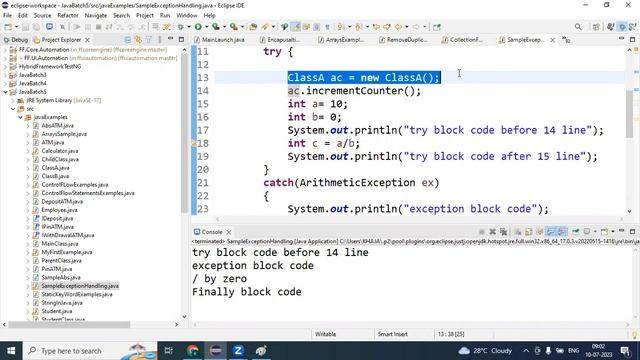Screen dimensions: 640x360
Task: Click the Clear Console icon
Action: tap(518, 232)
